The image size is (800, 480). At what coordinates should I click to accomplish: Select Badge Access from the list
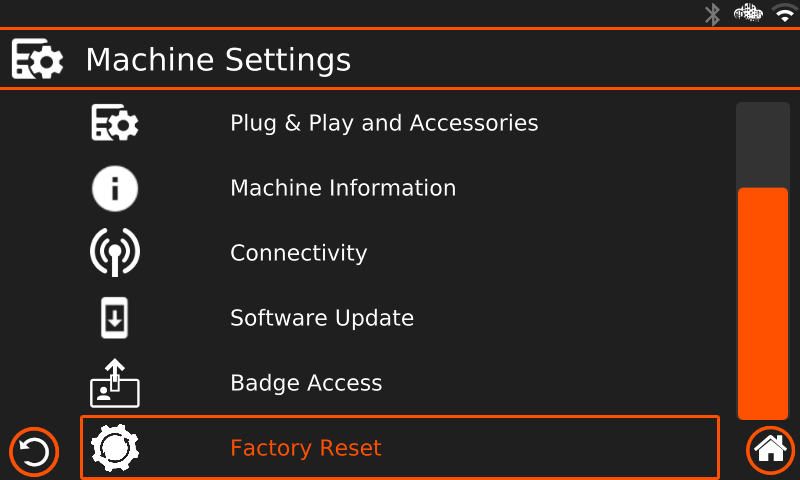pyautogui.click(x=400, y=383)
